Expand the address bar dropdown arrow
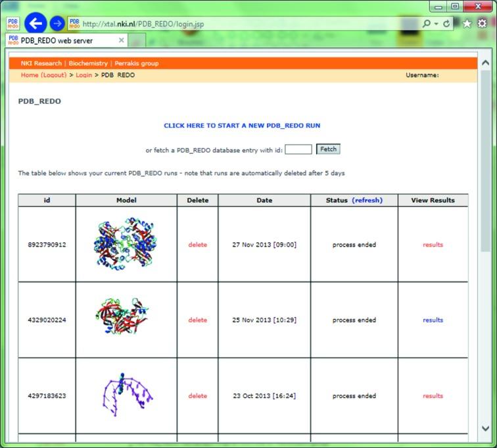 point(437,24)
